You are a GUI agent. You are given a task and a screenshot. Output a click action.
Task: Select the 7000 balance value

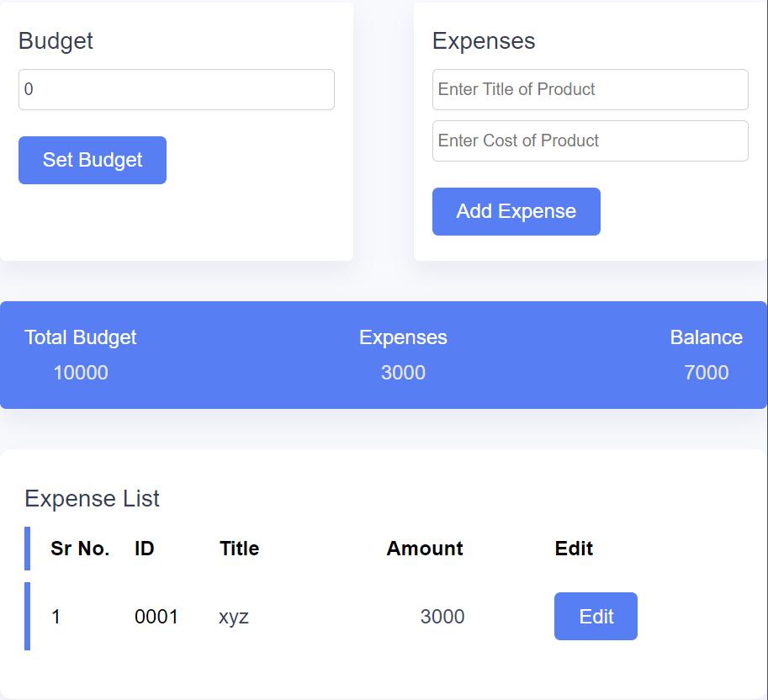click(706, 373)
